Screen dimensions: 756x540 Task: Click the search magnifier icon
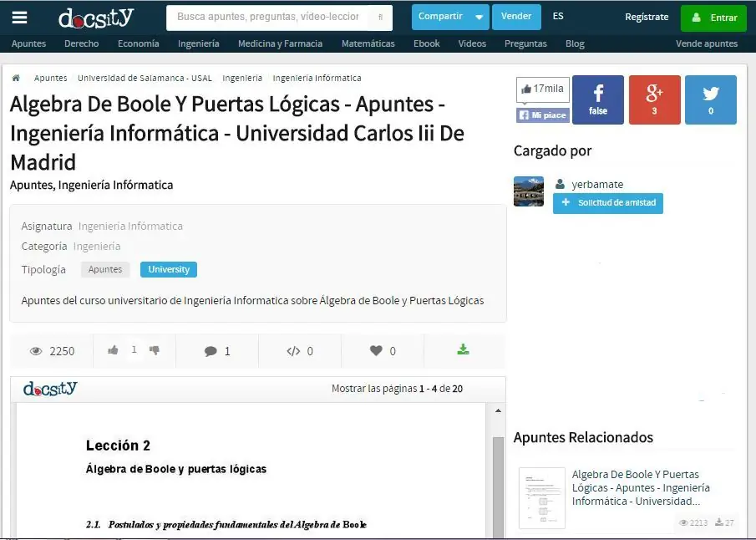pyautogui.click(x=380, y=18)
